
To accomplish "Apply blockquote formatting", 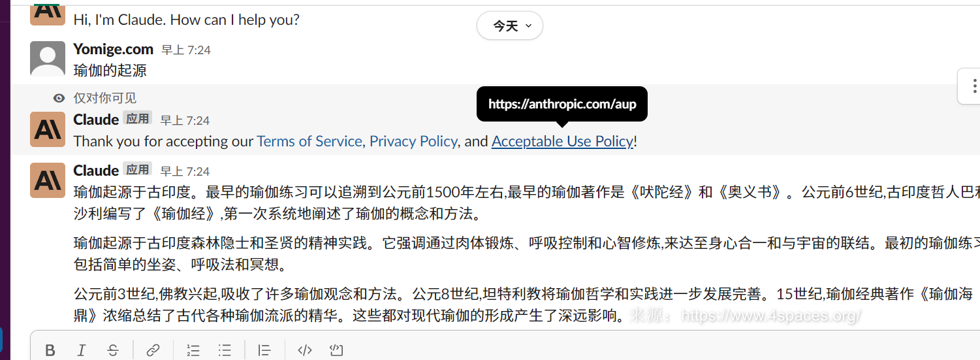I will point(264,350).
